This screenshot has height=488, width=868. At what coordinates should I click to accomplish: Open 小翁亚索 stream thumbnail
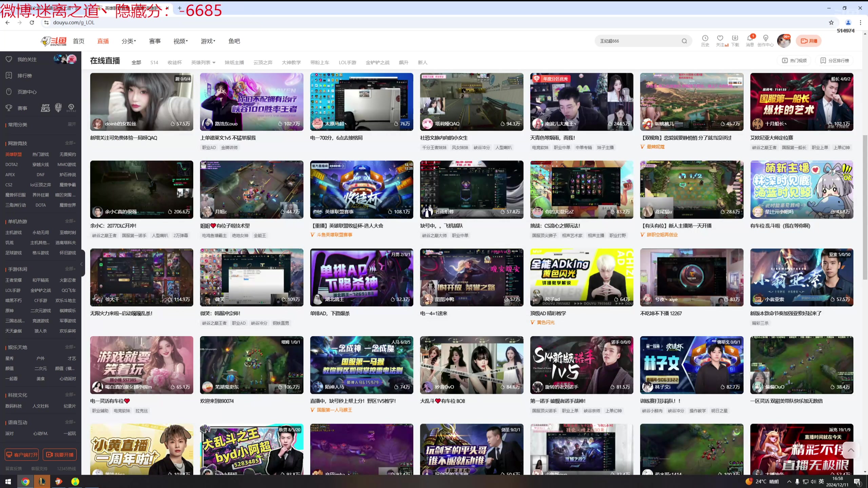coord(802,277)
